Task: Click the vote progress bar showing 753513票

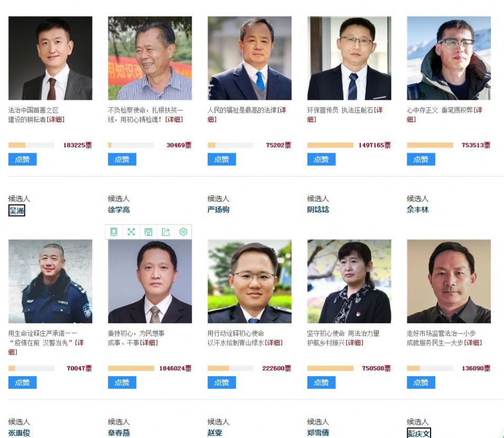Action: point(430,145)
